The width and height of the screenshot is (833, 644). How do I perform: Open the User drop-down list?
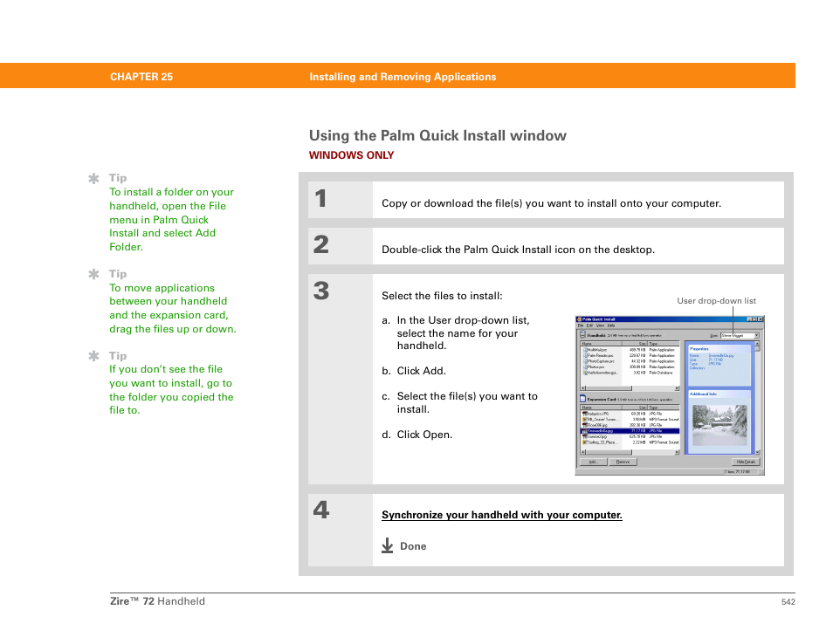740,336
